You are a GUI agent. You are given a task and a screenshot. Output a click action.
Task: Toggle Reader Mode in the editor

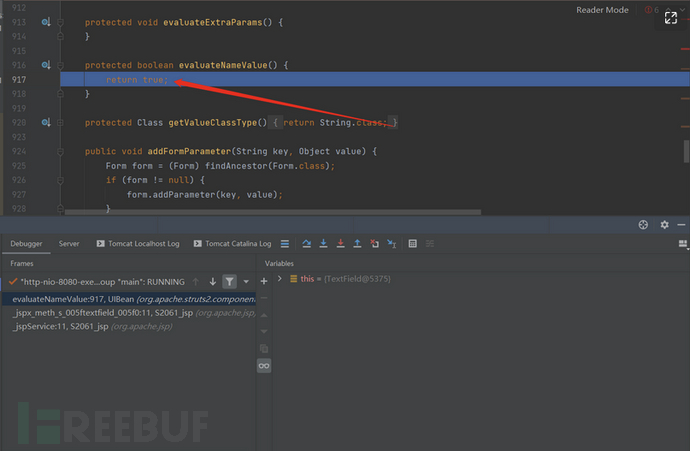point(602,10)
